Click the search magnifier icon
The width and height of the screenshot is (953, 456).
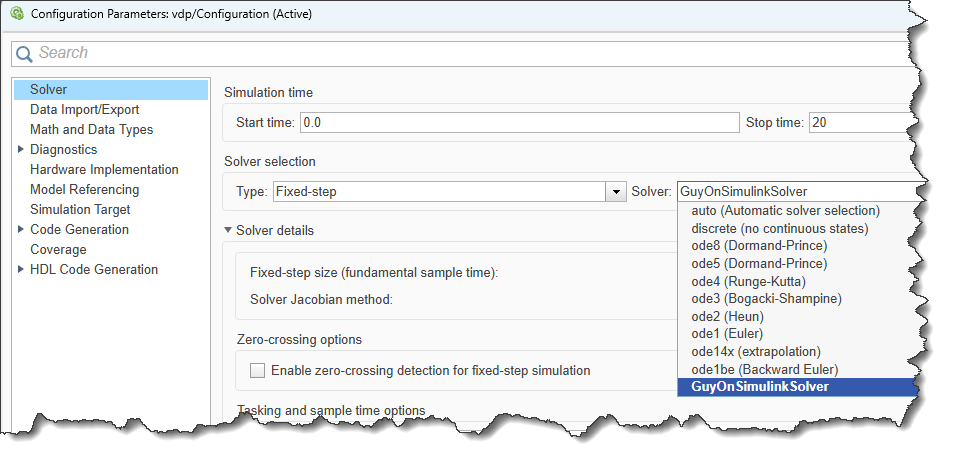tap(24, 54)
